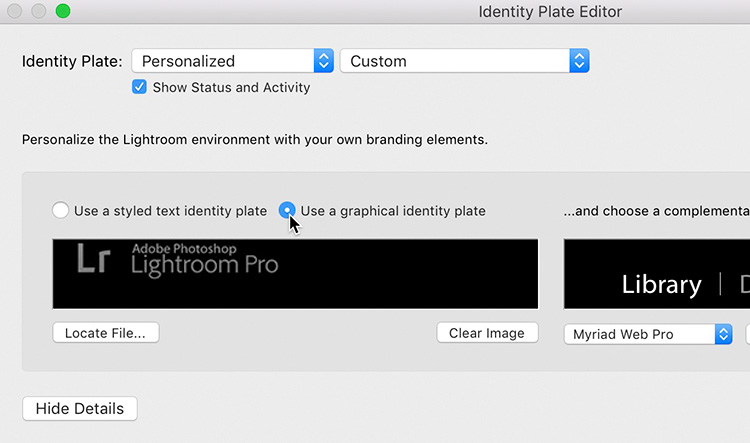
Task: Open the Personalized identity plate dropdown
Action: point(232,61)
